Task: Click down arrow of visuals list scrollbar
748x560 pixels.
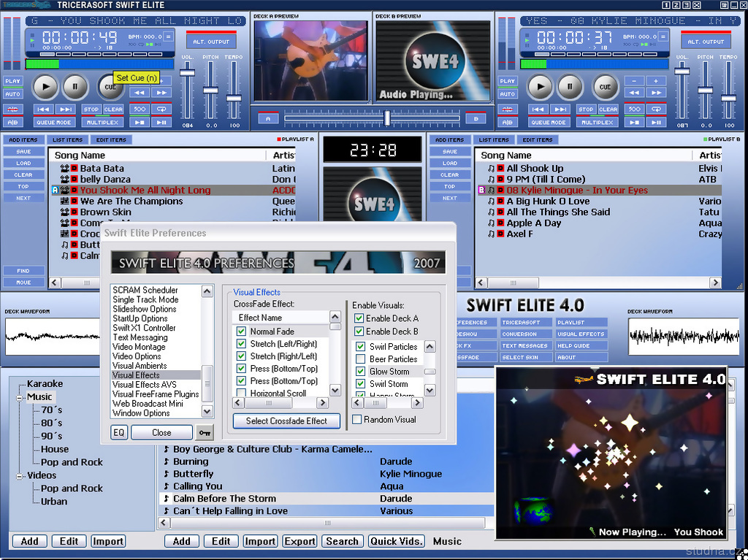Action: pyautogui.click(x=430, y=390)
